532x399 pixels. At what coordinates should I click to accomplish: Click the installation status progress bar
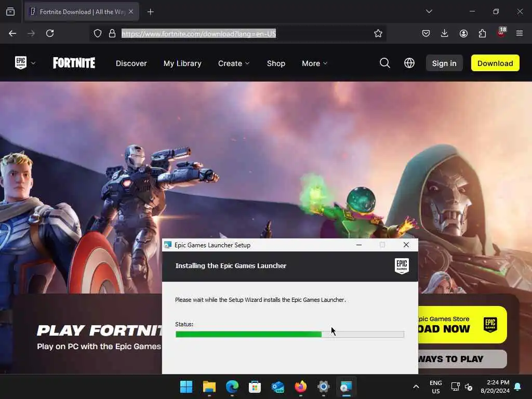(x=290, y=335)
